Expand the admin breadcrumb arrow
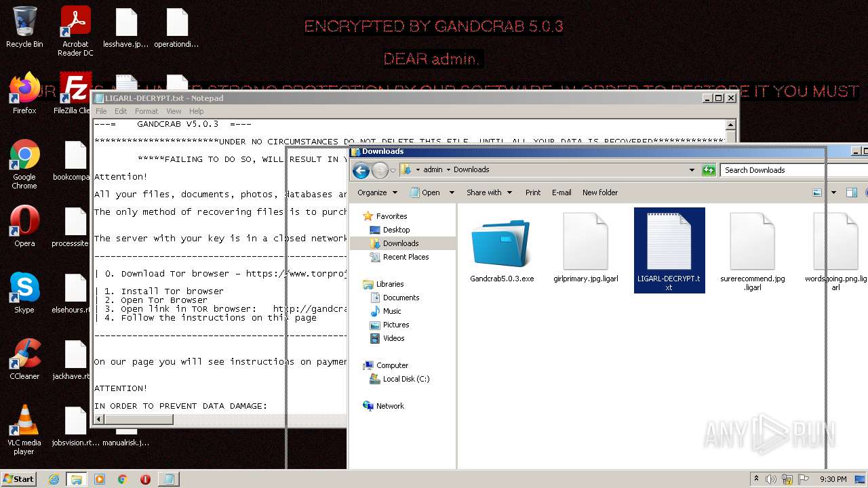This screenshot has height=488, width=868. 448,170
